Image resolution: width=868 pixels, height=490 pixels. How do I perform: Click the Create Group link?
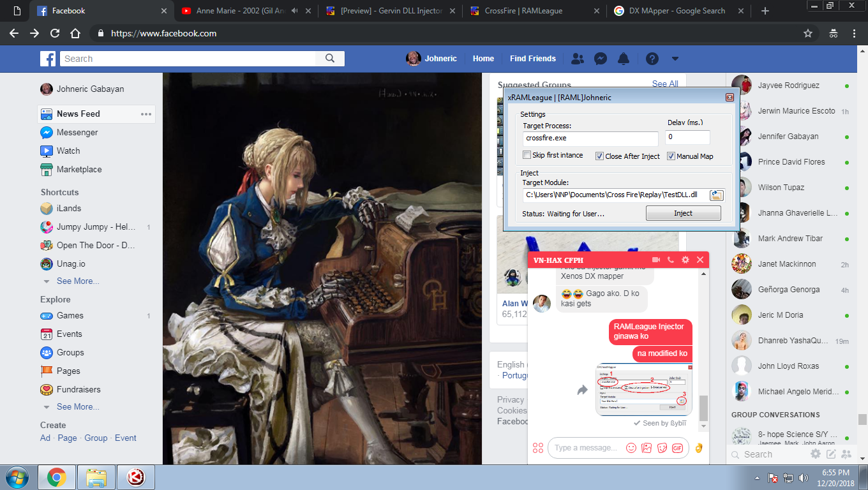coord(96,438)
